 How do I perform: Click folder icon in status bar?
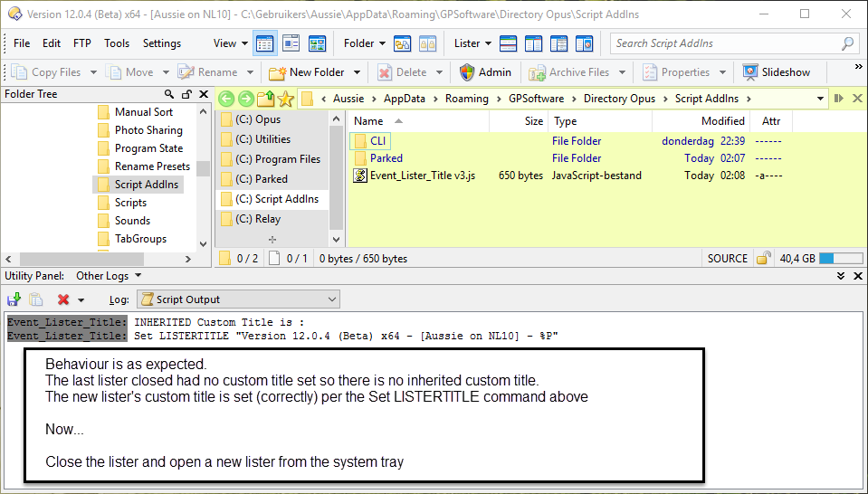point(224,259)
